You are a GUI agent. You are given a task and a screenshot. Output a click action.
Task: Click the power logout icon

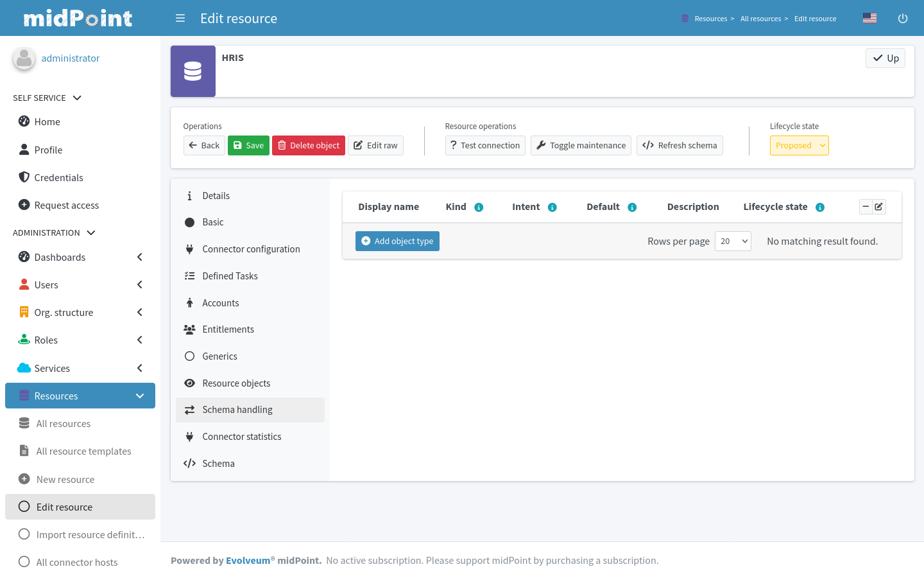coord(902,19)
